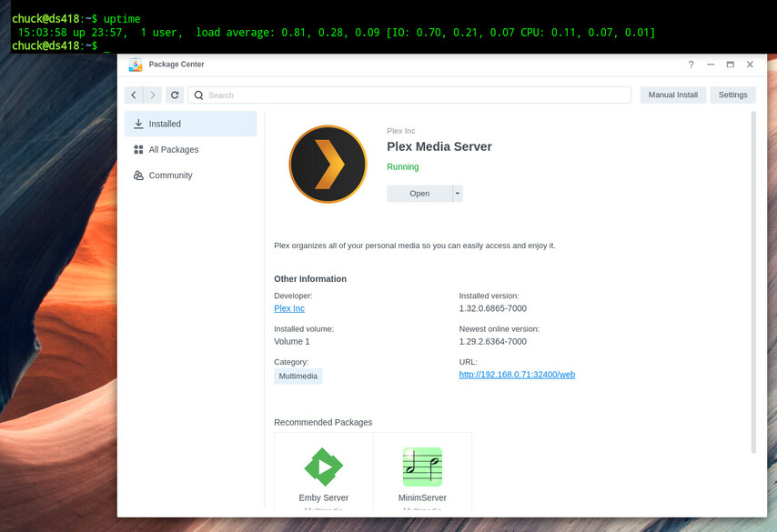This screenshot has width=777, height=532.
Task: Click the Package Center app icon
Action: pos(136,65)
